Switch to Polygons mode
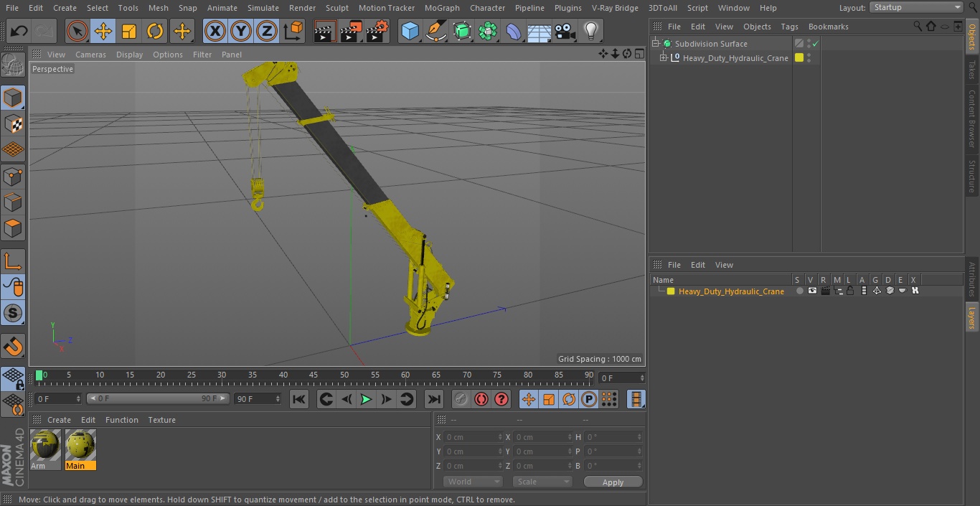This screenshot has width=980, height=506. (13, 228)
